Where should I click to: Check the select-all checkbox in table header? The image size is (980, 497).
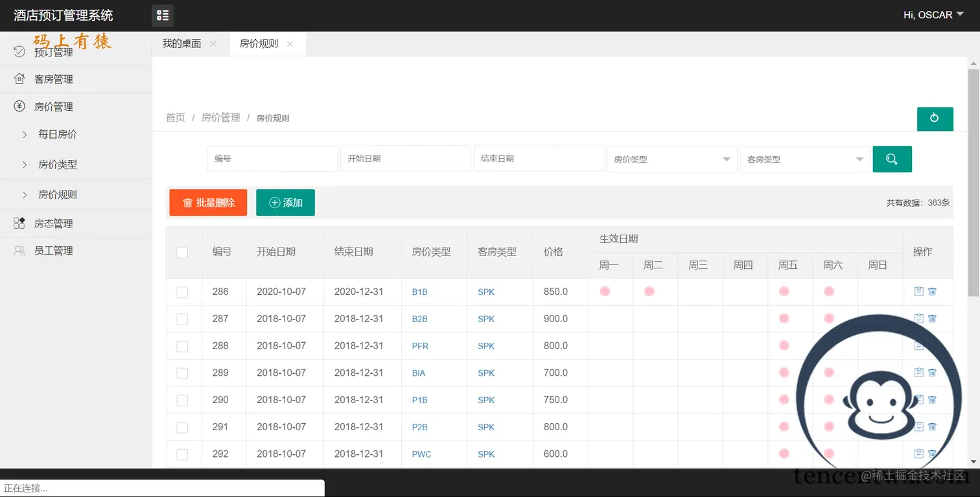click(182, 252)
